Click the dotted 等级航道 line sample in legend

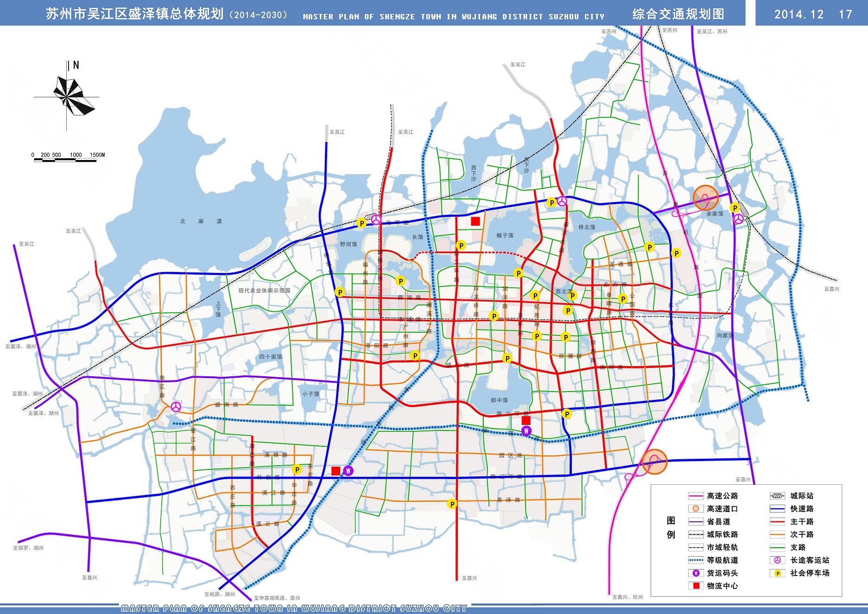[x=696, y=560]
